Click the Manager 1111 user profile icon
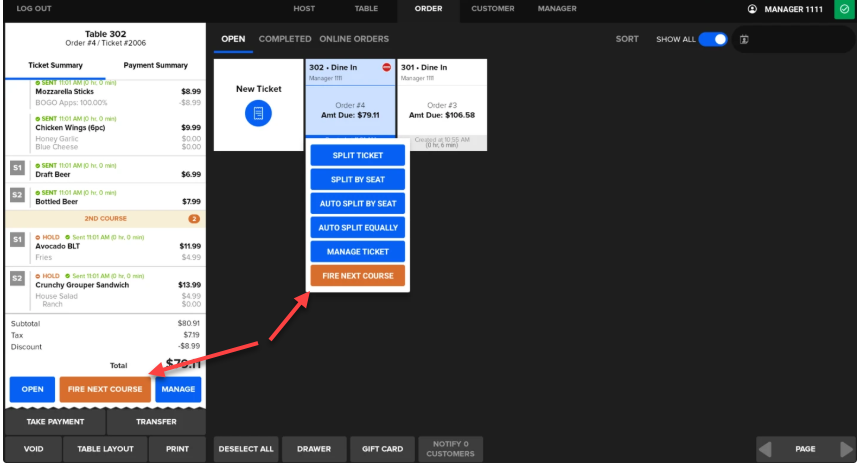This screenshot has width=857, height=465. (x=752, y=9)
